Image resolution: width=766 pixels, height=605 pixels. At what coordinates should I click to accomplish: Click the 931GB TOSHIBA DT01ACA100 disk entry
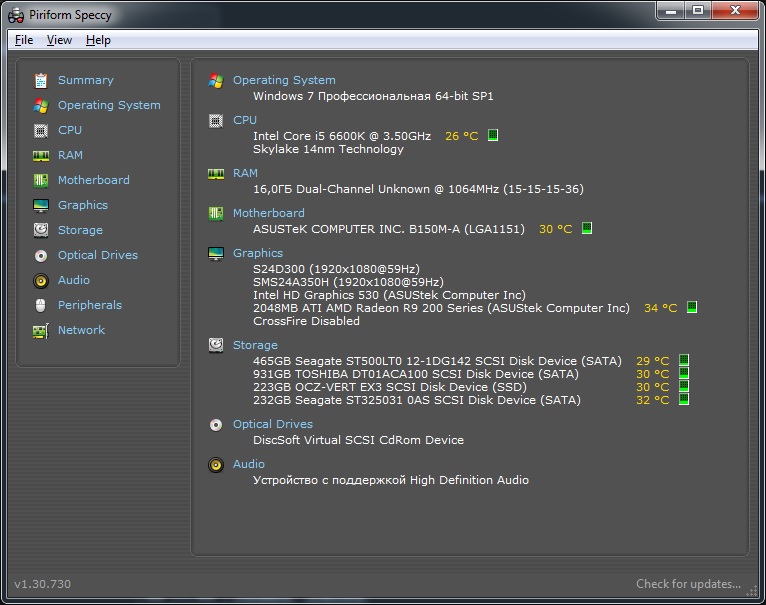(x=416, y=374)
